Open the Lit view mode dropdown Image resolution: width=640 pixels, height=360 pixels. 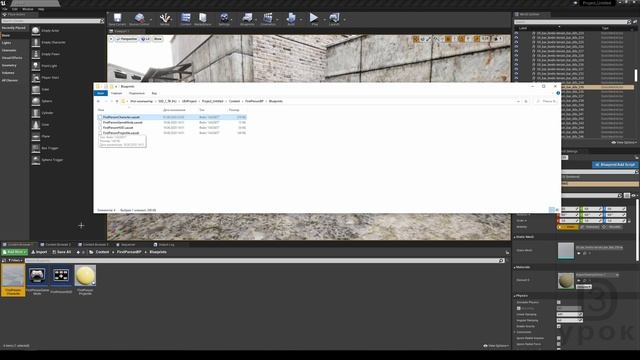145,39
